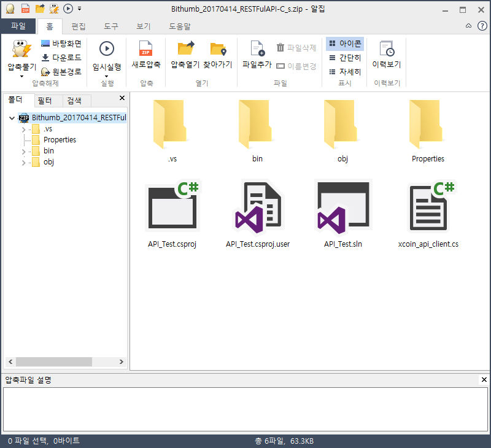Select the API_Test.csproj.user file icon

(258, 207)
